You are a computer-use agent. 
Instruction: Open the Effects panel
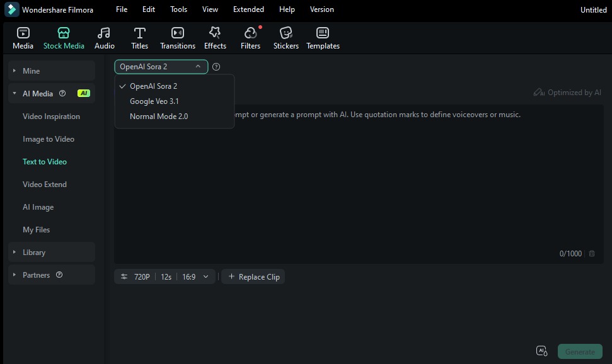click(x=215, y=37)
